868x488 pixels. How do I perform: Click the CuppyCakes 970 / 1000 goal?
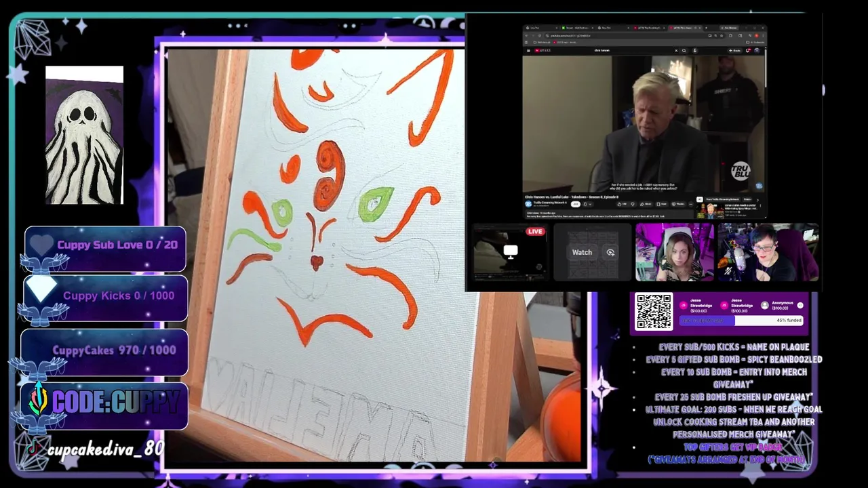pos(104,352)
